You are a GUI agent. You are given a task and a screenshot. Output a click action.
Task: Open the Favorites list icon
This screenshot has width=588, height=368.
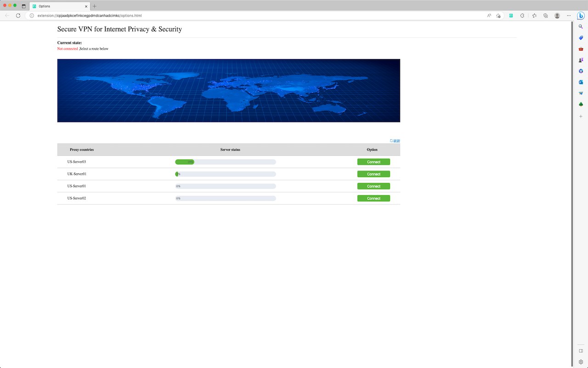click(x=534, y=16)
